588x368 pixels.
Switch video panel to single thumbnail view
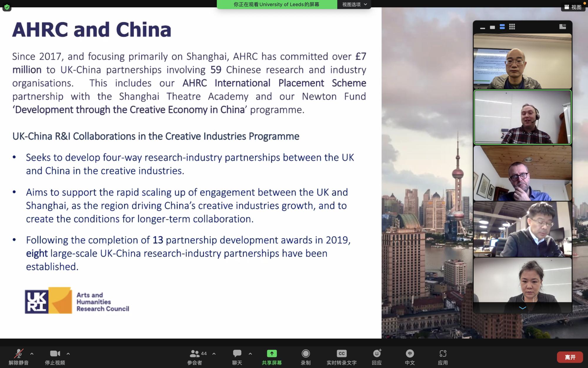pyautogui.click(x=492, y=27)
